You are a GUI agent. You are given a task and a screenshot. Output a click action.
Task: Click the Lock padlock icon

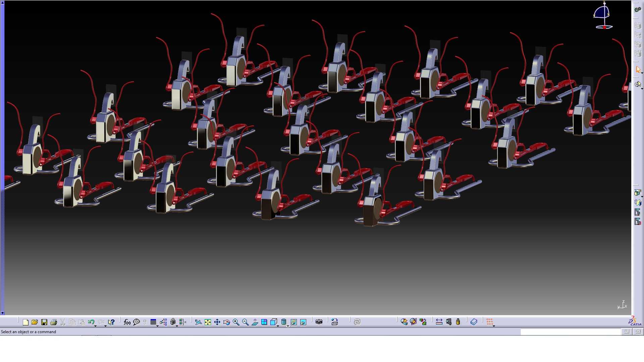(173, 322)
